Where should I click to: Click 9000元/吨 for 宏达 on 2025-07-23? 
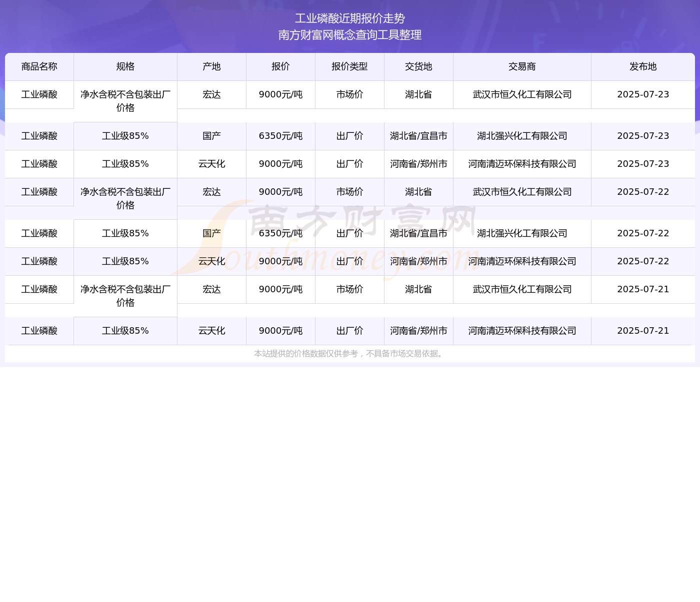click(281, 94)
